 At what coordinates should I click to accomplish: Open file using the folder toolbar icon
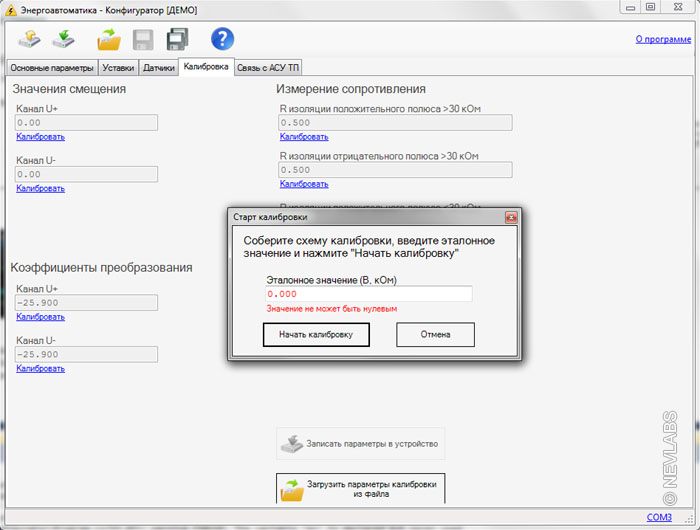108,39
